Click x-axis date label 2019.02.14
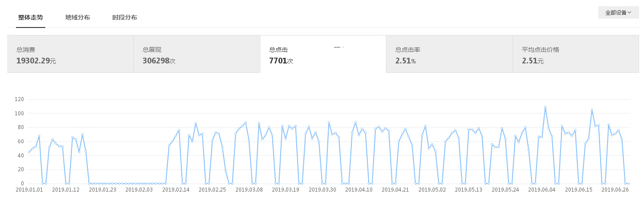Viewport: 644px width, 204px height. 176,190
